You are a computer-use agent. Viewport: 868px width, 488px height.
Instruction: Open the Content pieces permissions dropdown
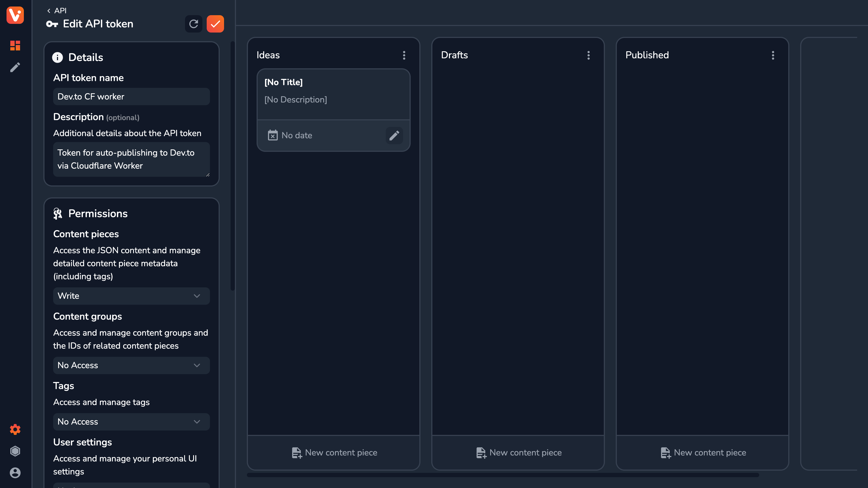(x=131, y=296)
